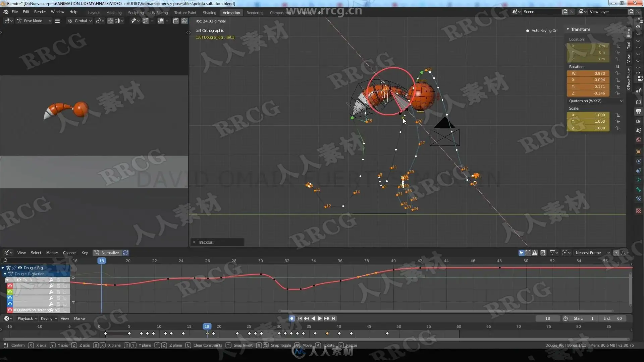The height and width of the screenshot is (362, 644).
Task: Toggle auto keying record button
Action: [x=291, y=318]
